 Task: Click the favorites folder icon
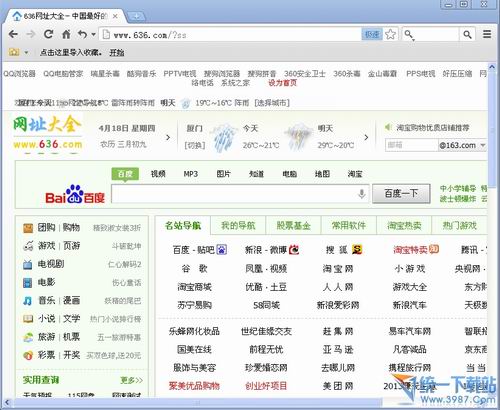pos(14,52)
